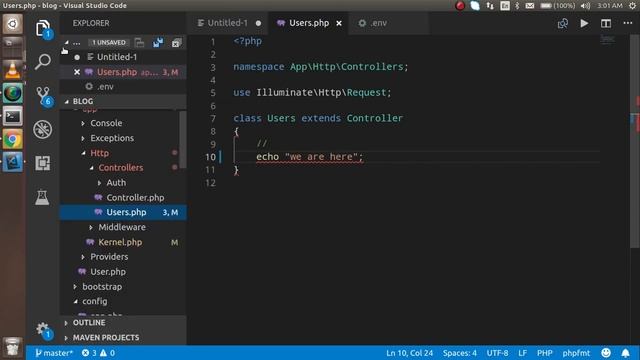Open the Debug view icon
The image size is (640, 360).
pos(42,129)
